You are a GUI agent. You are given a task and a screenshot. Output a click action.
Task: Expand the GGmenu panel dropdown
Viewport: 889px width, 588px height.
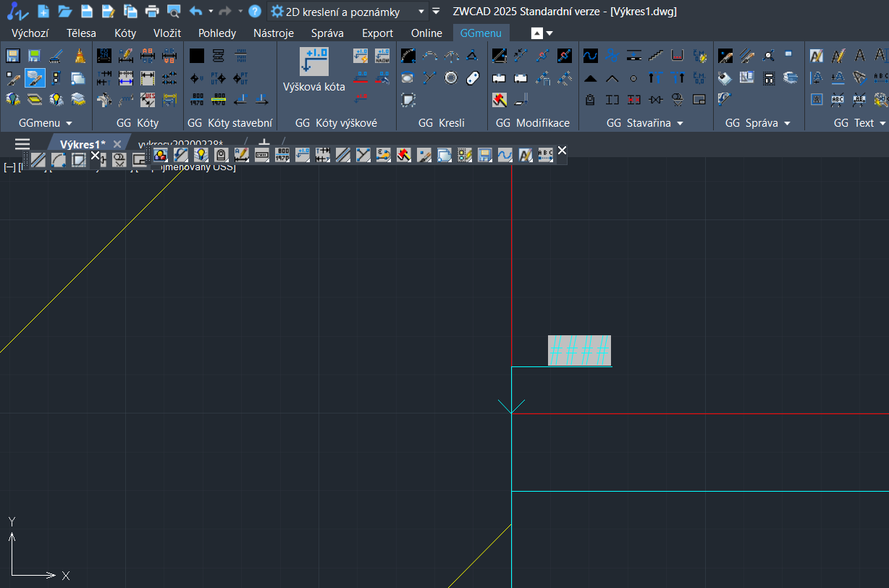click(x=69, y=124)
